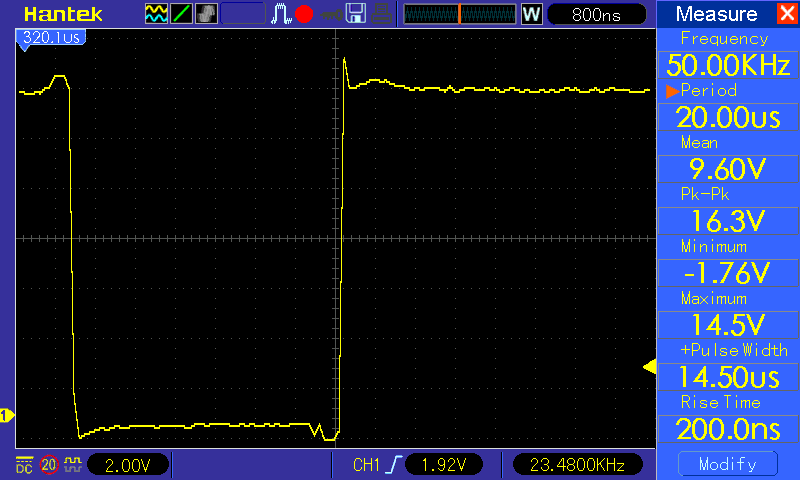800x480 pixels.
Task: Select the Frequency measurement label
Action: 724,39
